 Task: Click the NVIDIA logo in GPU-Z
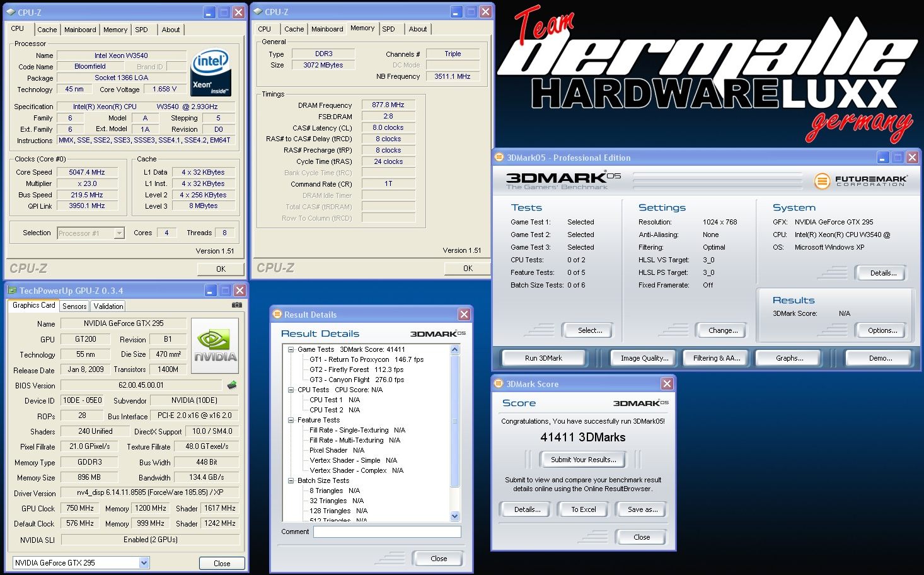[215, 346]
